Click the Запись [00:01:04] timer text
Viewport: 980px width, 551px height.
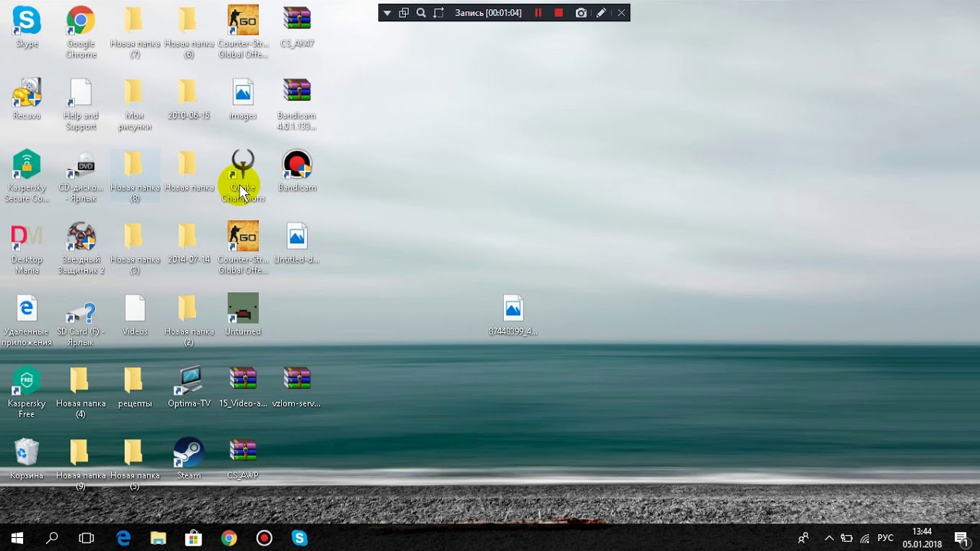(488, 13)
